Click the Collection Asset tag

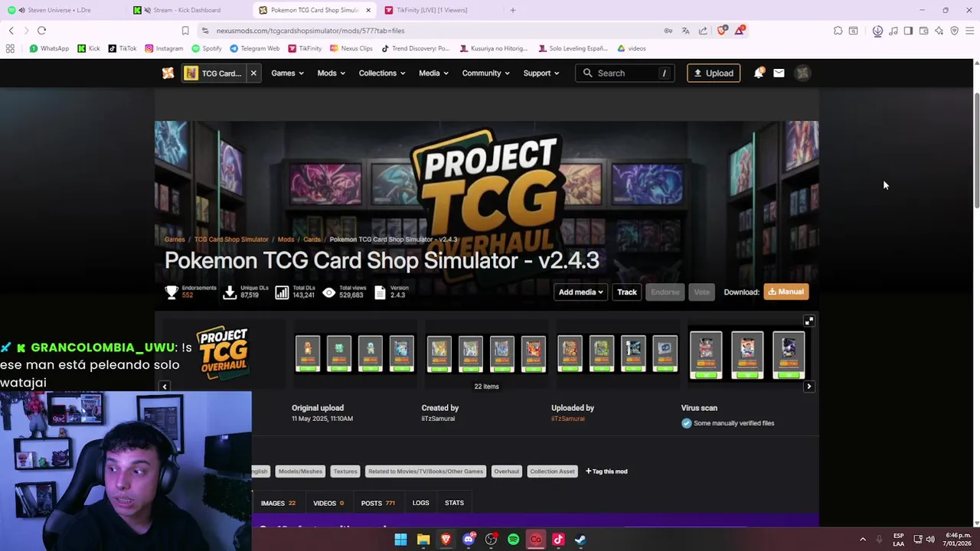click(x=552, y=471)
